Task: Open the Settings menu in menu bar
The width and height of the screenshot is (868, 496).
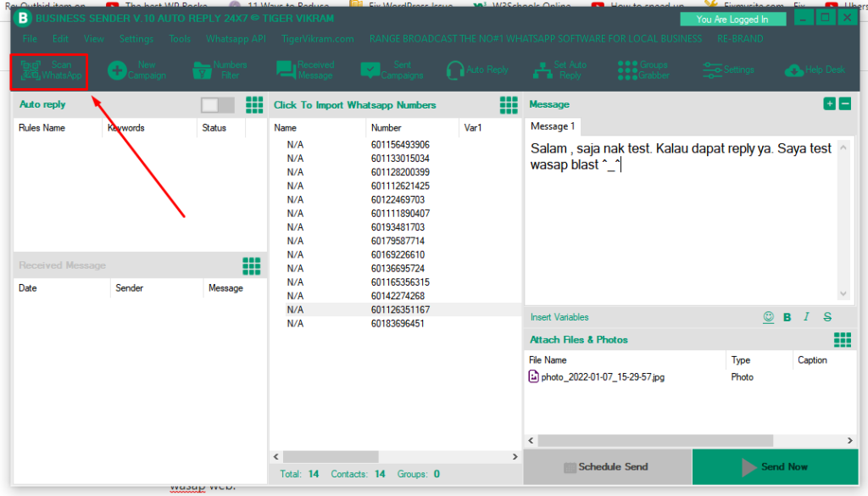Action: 136,39
